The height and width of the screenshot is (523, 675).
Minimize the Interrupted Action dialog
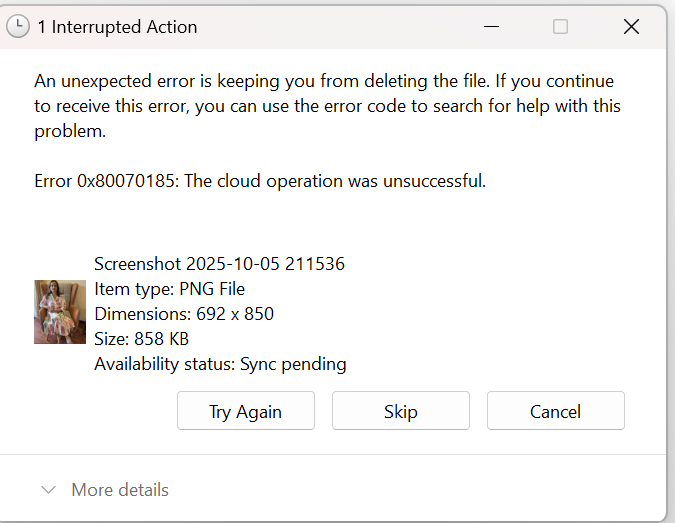[490, 27]
